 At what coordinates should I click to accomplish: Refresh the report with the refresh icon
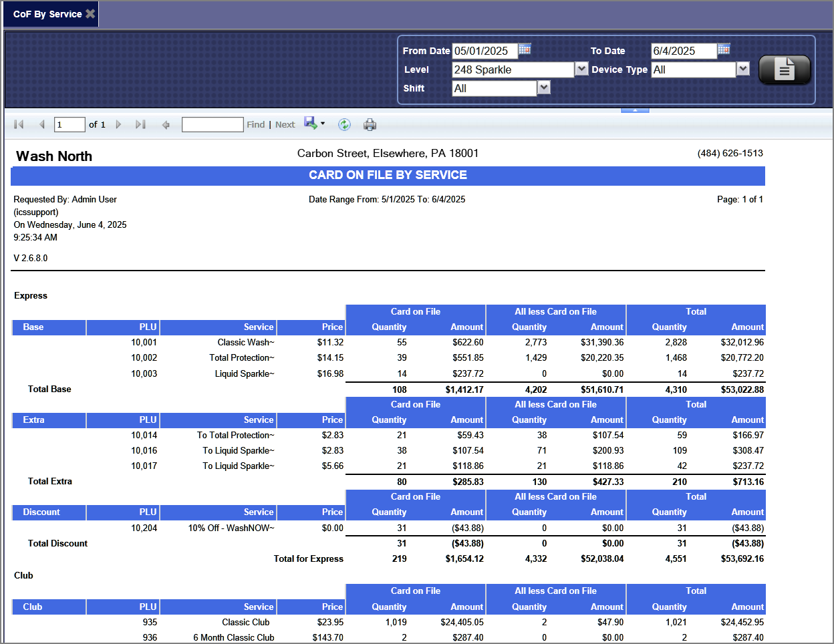[344, 124]
